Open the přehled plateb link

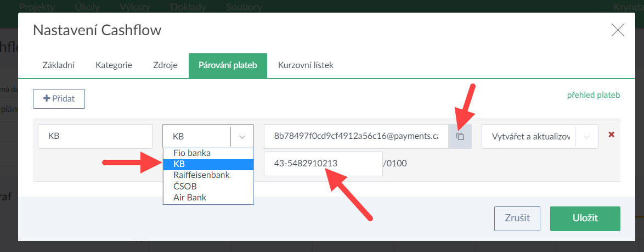[x=593, y=95]
